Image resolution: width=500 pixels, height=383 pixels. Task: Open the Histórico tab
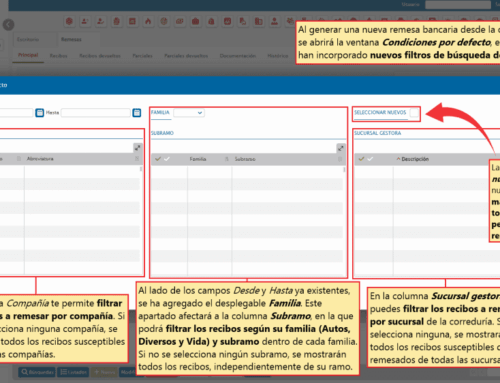tap(278, 56)
